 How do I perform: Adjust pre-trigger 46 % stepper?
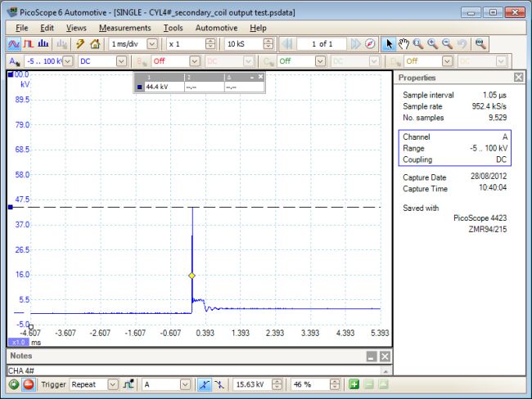(x=335, y=384)
